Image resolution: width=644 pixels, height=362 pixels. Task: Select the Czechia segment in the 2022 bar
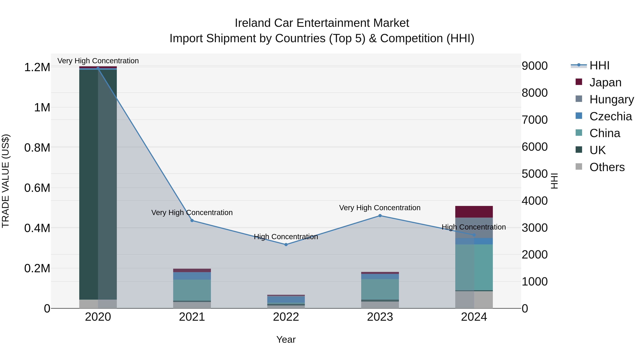point(286,299)
